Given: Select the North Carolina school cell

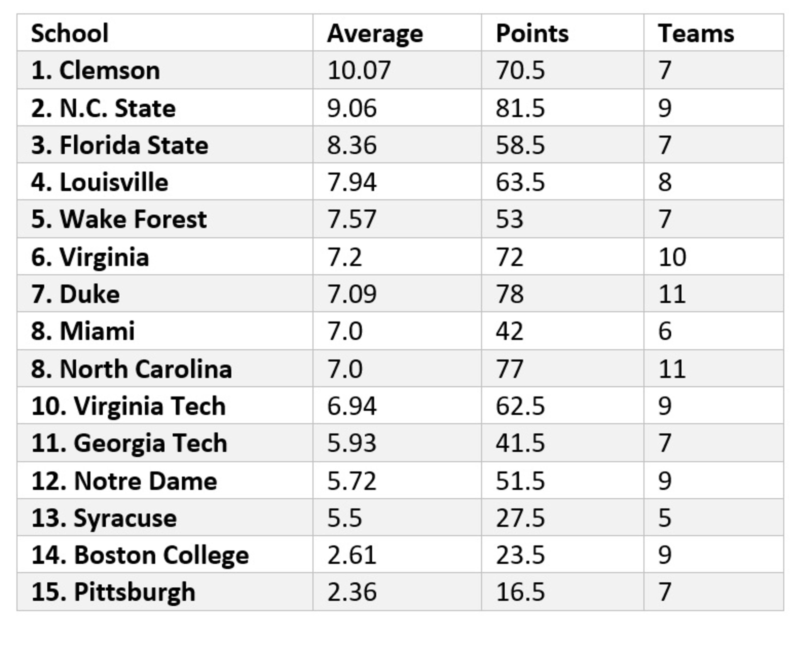Looking at the screenshot, I should 132,369.
